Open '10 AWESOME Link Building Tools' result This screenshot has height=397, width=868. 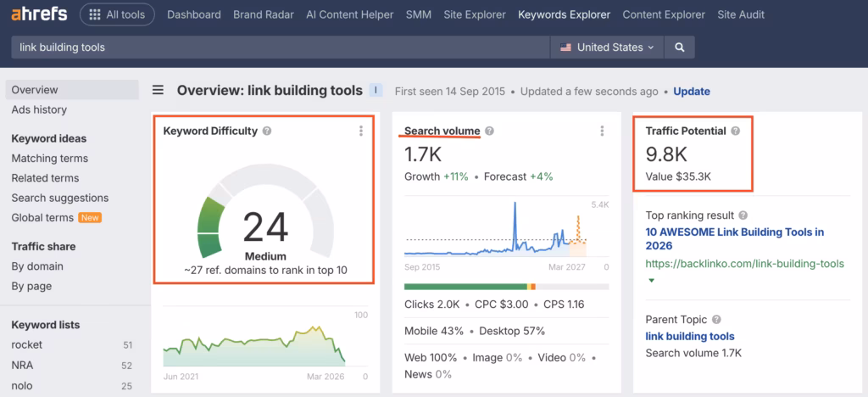(735, 238)
